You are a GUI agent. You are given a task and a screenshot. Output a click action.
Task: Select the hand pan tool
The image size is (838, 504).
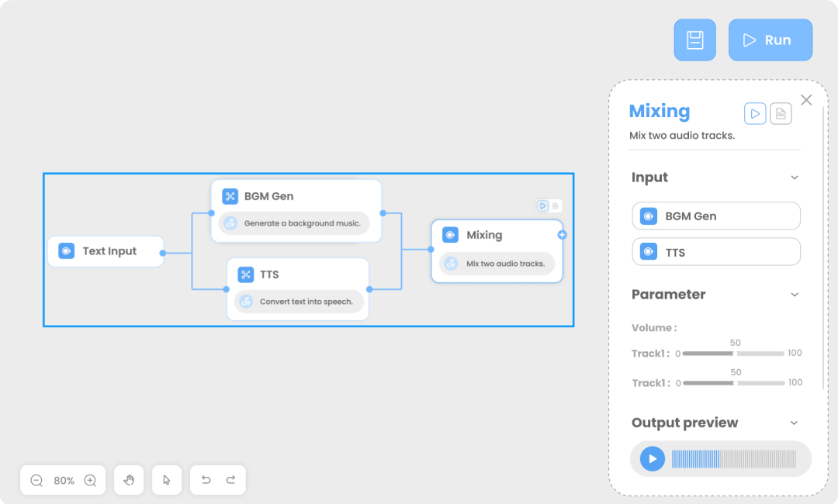tap(129, 480)
